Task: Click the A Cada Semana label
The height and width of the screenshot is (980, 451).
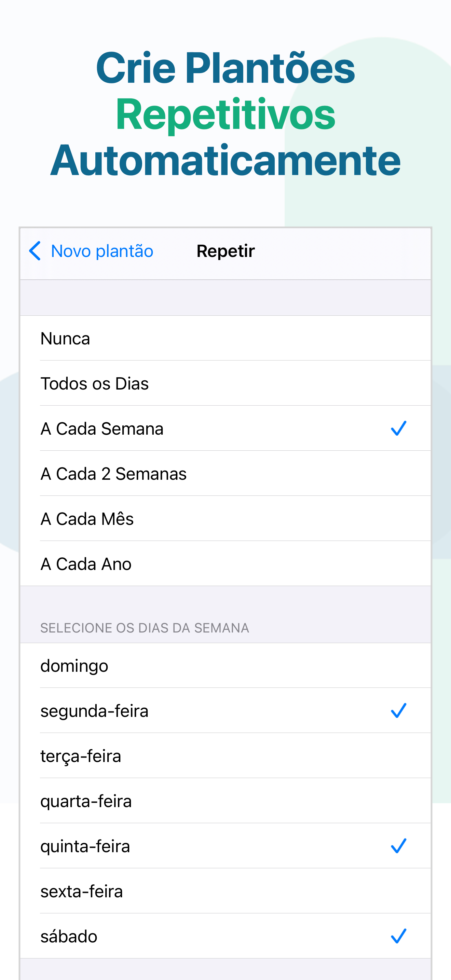Action: [102, 429]
